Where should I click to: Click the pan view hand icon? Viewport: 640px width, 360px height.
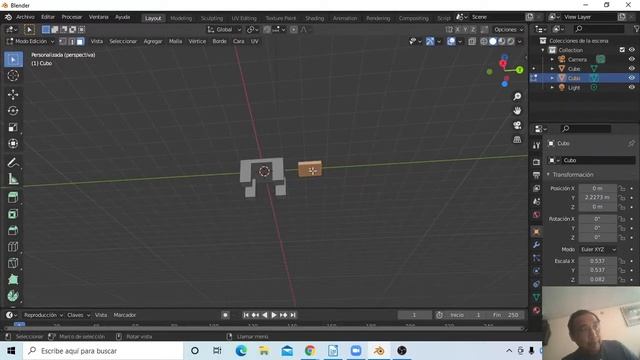(517, 111)
